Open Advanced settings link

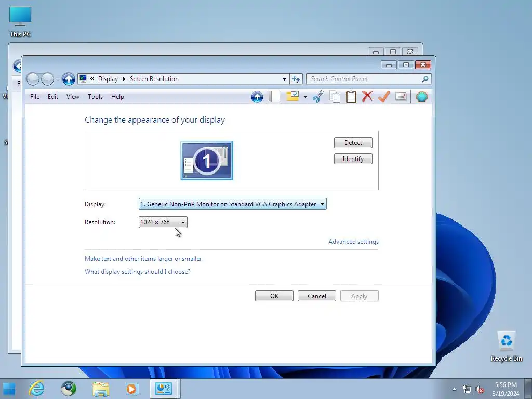pyautogui.click(x=353, y=242)
